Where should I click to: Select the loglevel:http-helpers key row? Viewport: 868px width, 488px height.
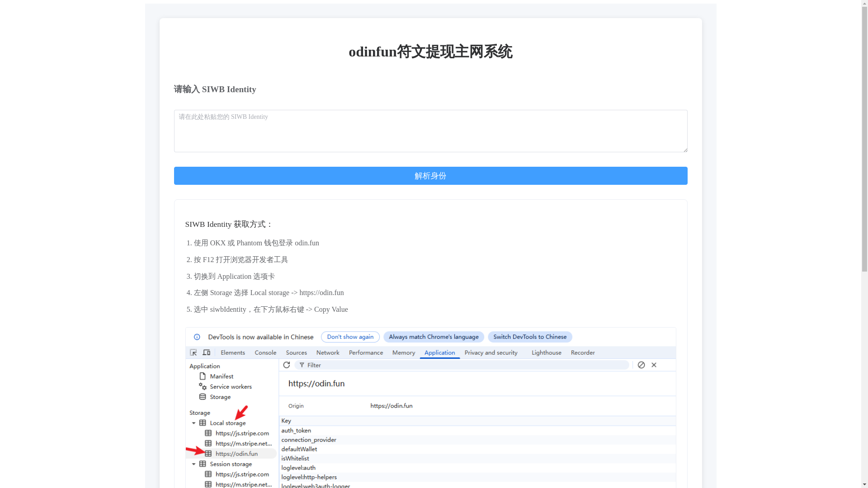[477, 477]
